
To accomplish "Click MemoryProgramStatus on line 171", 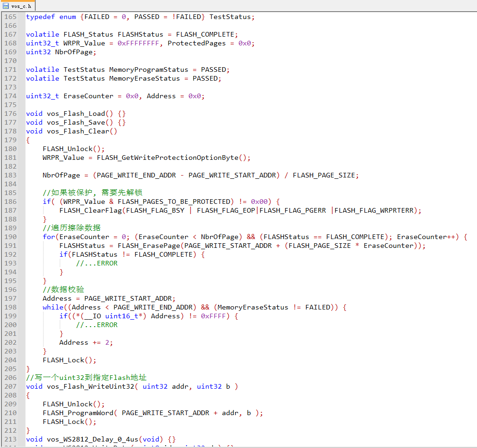I will coord(149,69).
